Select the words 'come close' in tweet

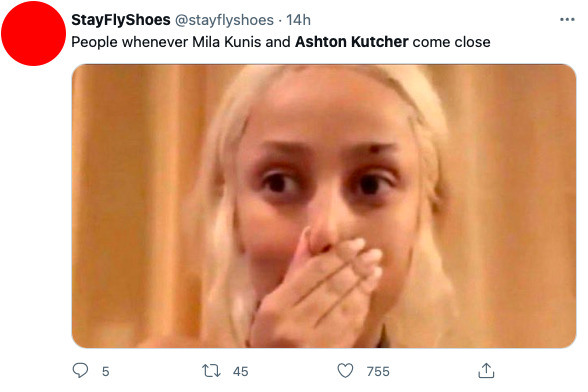point(452,42)
